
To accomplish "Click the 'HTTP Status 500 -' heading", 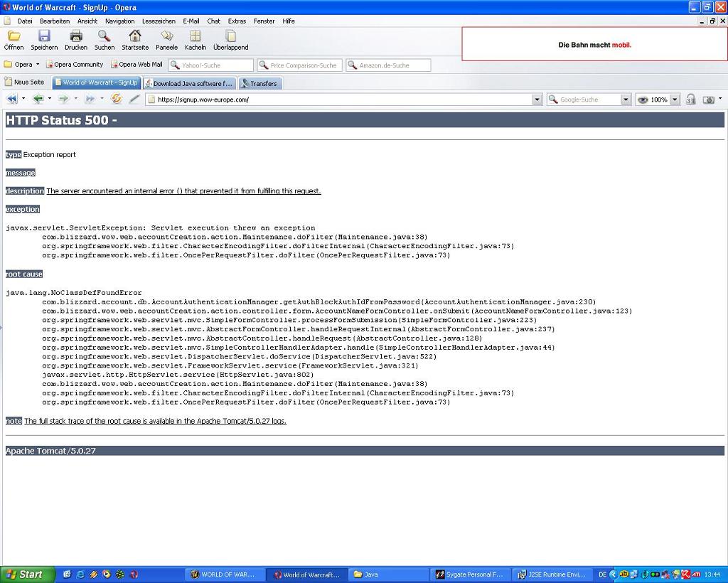I will [61, 120].
